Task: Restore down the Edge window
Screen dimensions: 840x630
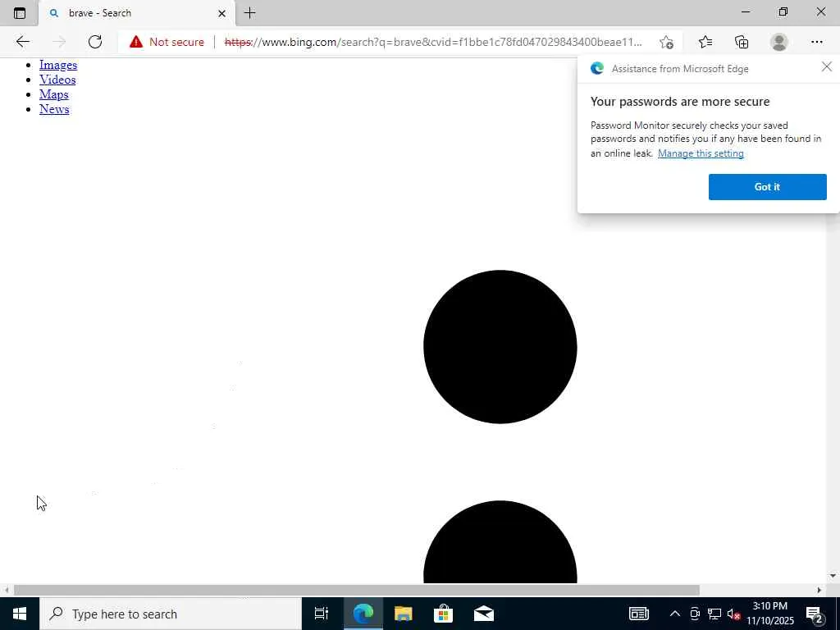Action: tap(783, 11)
